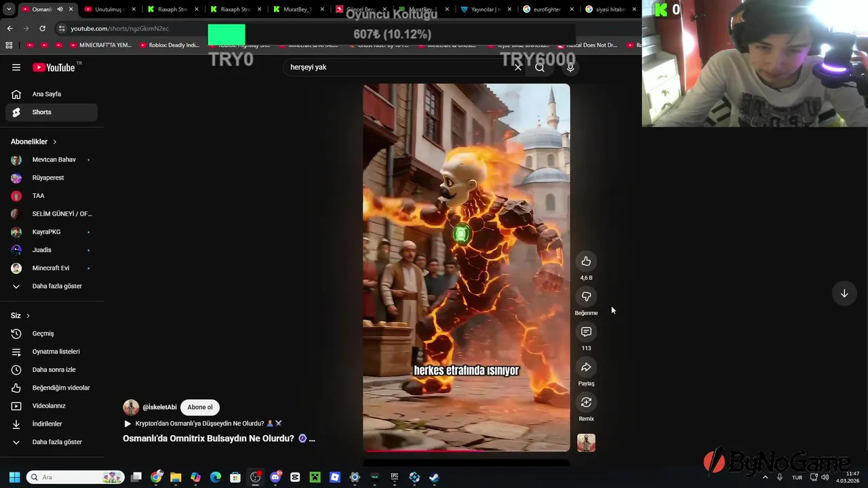The height and width of the screenshot is (488, 868).
Task: Open MİNECRAFT'TA YEM bookmark
Action: (x=100, y=45)
